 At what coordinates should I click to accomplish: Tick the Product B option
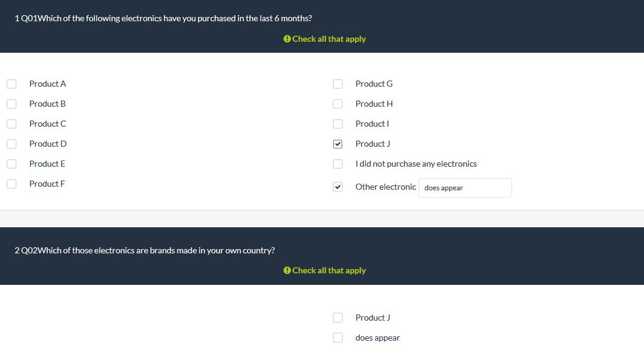[11, 104]
